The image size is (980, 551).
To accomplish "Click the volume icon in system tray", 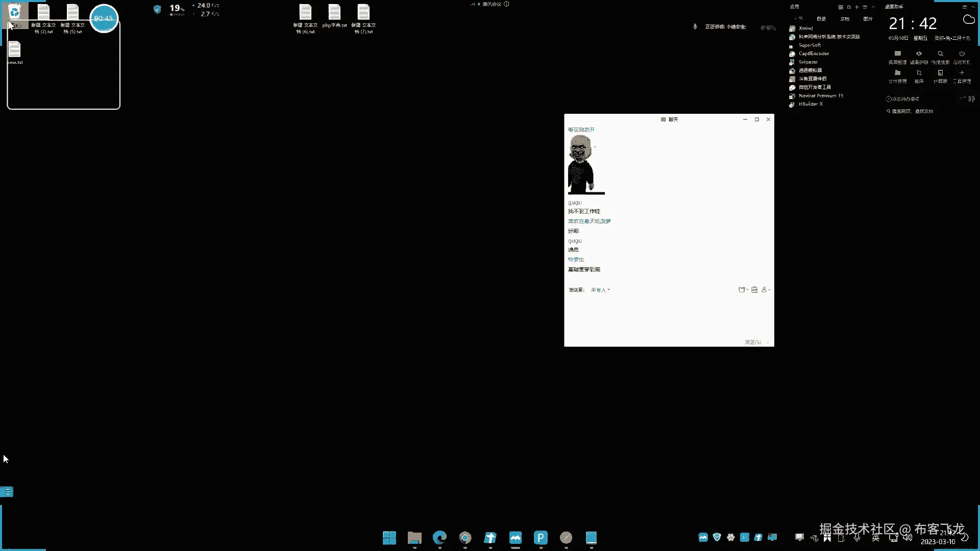I will [x=907, y=537].
